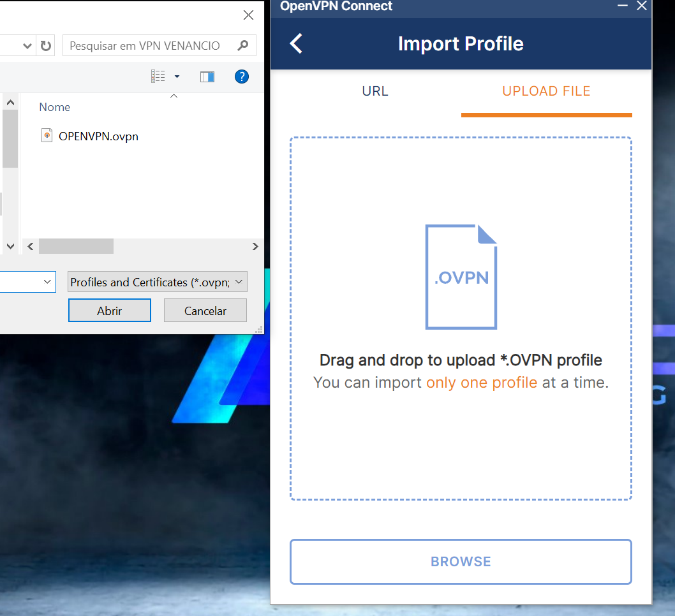Open the file name combo box dropdown
675x616 pixels.
(x=47, y=282)
